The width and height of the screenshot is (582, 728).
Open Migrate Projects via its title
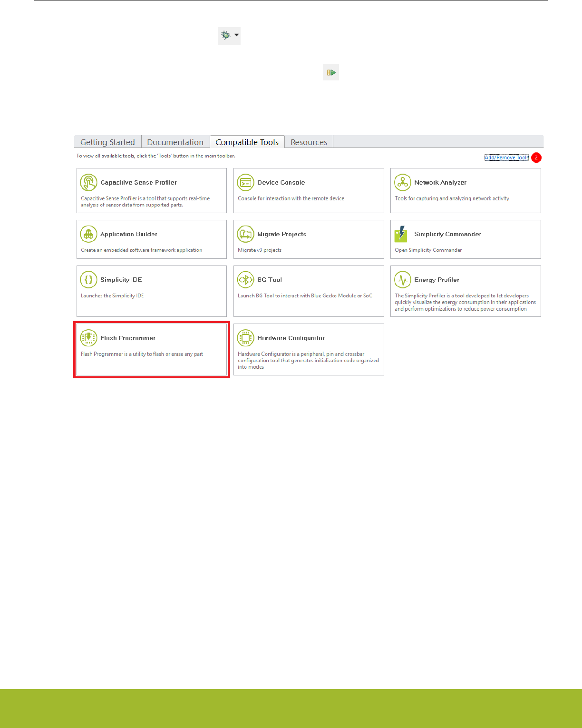[x=281, y=234]
